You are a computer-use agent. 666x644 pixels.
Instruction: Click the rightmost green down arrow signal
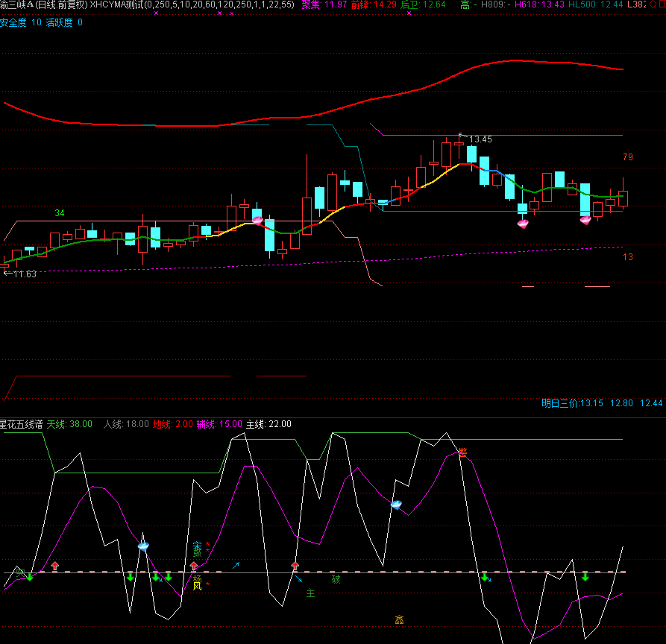pyautogui.click(x=585, y=577)
